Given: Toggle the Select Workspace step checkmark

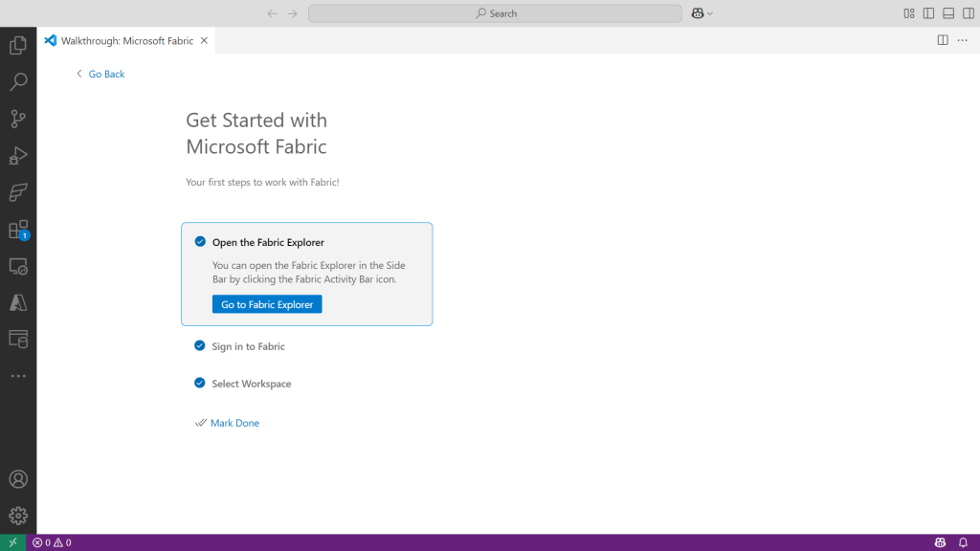Looking at the screenshot, I should click(x=199, y=383).
